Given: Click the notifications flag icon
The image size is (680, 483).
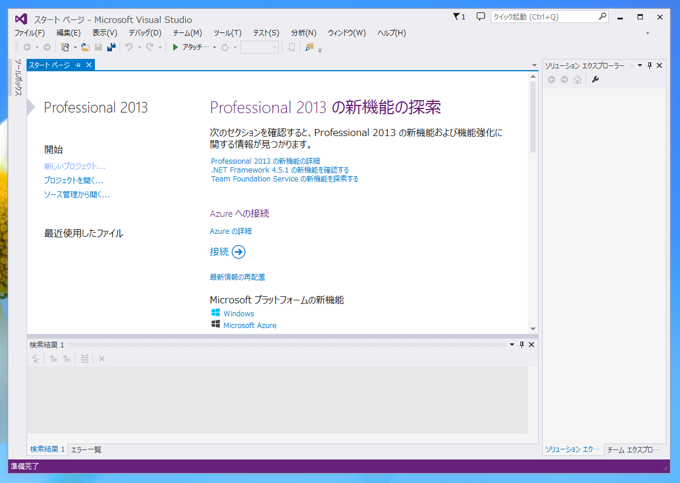Looking at the screenshot, I should click(x=459, y=17).
